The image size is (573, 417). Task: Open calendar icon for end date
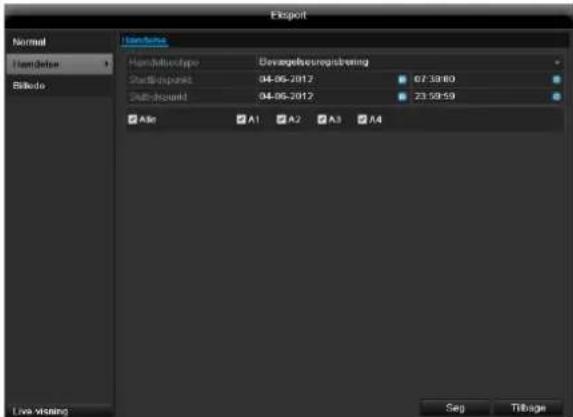(402, 96)
